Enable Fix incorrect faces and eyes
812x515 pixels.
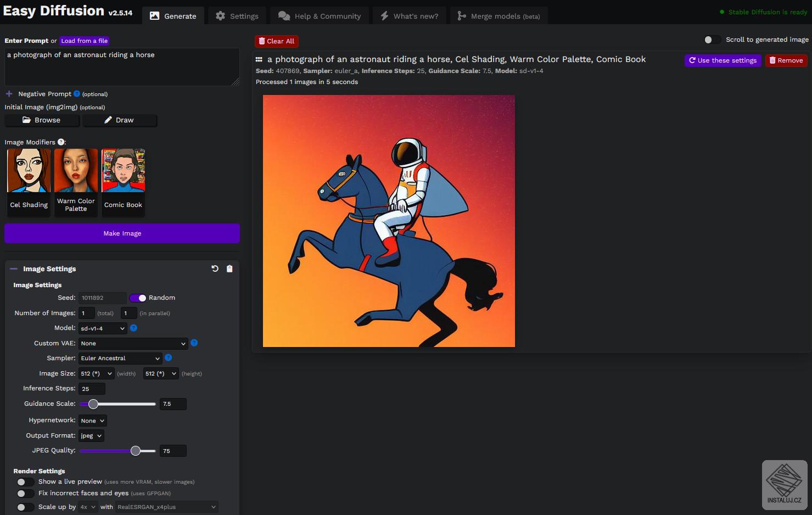25,494
